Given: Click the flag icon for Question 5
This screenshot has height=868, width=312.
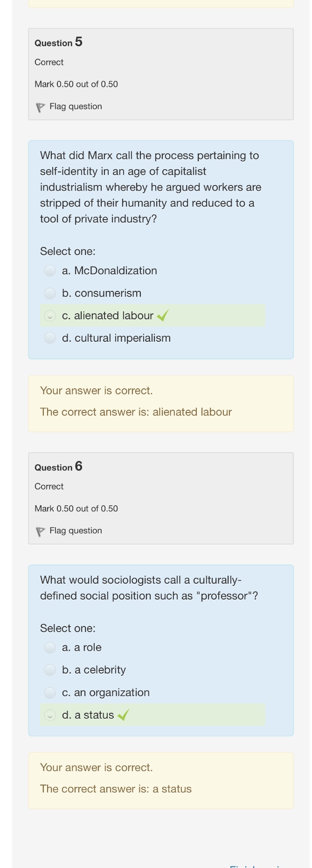Looking at the screenshot, I should tap(41, 107).
